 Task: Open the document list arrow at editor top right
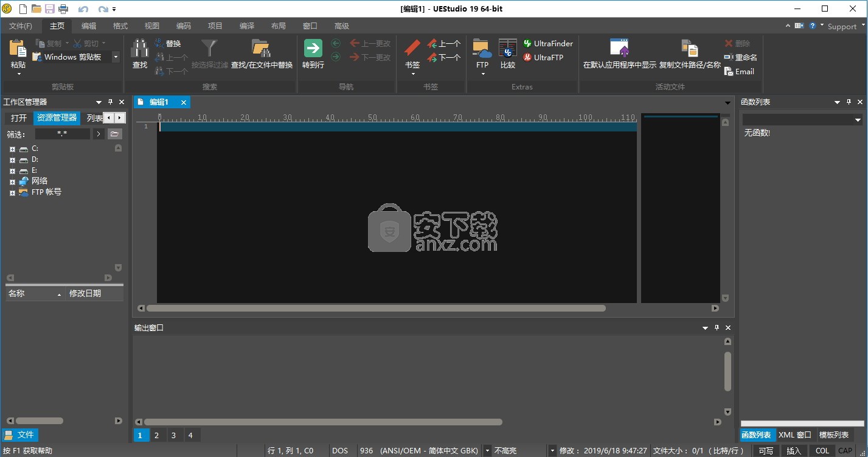pyautogui.click(x=727, y=102)
